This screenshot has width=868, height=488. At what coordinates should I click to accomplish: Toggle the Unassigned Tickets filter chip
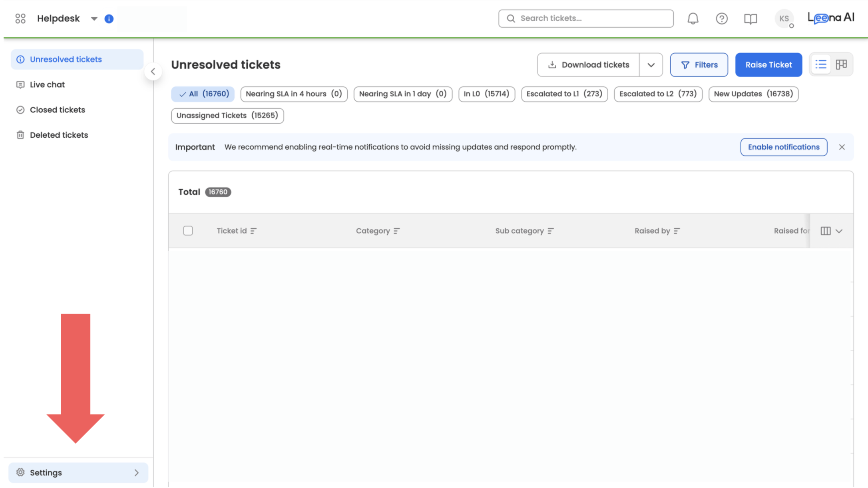click(x=227, y=116)
